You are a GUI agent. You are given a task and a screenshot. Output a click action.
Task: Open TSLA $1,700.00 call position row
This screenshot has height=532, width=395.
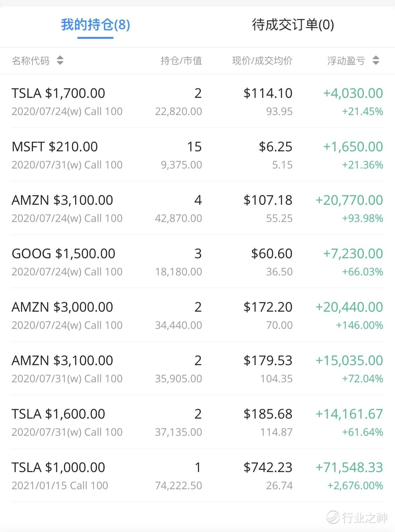click(x=197, y=101)
